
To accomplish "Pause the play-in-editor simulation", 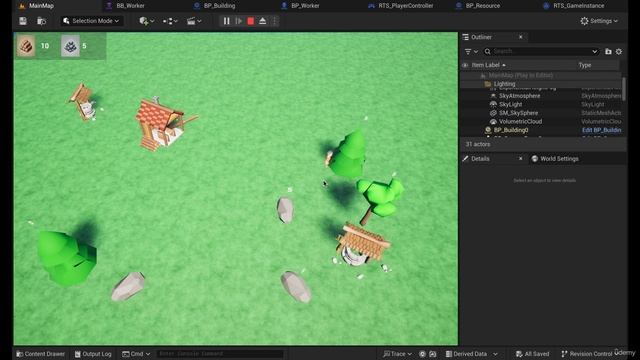I will click(226, 21).
